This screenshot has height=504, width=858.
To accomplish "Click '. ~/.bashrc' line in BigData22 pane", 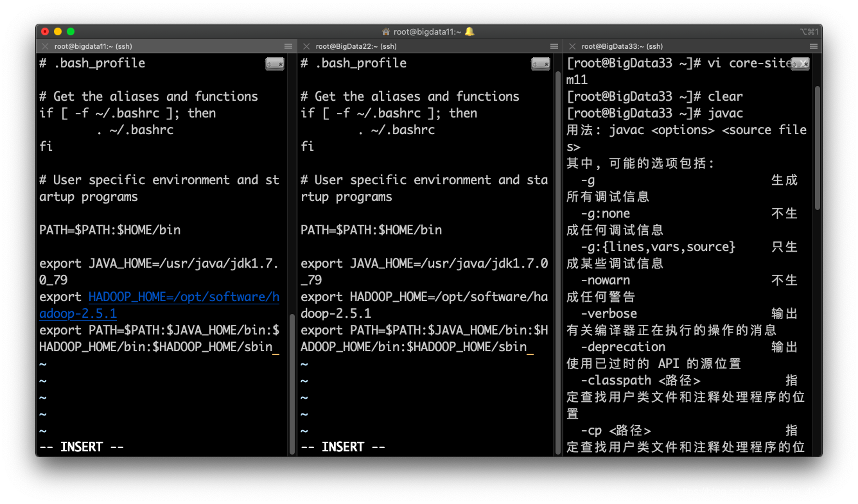I will coord(396,130).
